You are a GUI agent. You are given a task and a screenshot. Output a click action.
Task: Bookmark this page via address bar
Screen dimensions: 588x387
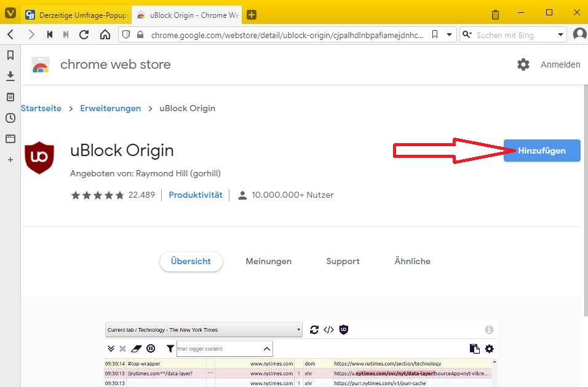point(435,35)
